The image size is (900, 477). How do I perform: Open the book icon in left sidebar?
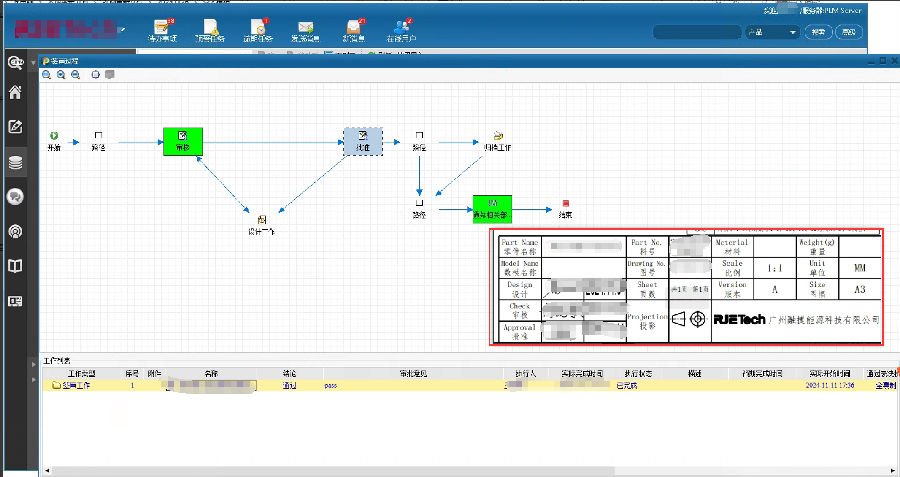pyautogui.click(x=15, y=266)
